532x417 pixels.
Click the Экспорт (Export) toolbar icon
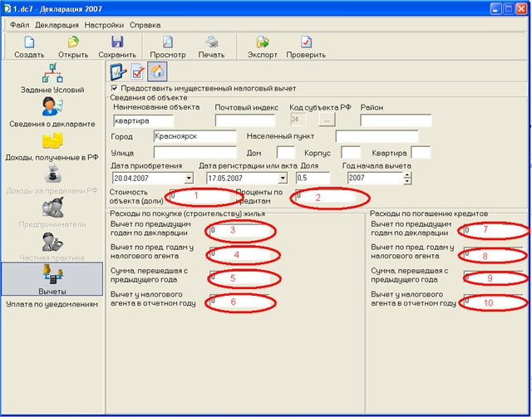pos(263,43)
